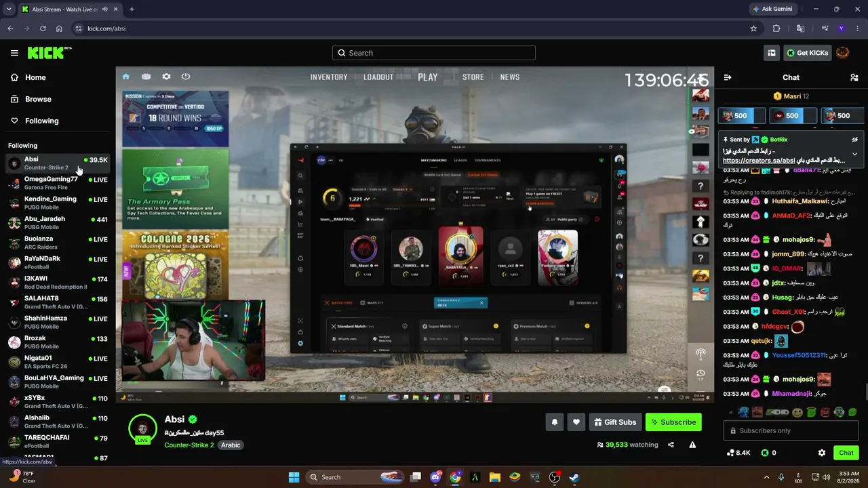Open the Windows Start menu
Screen dimensions: 868x488
(x=294, y=477)
